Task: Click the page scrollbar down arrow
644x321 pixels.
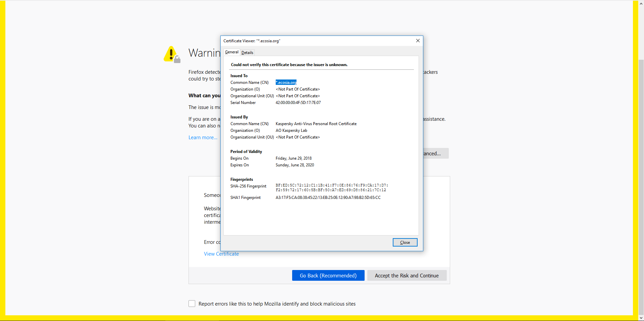Action: pyautogui.click(x=641, y=318)
